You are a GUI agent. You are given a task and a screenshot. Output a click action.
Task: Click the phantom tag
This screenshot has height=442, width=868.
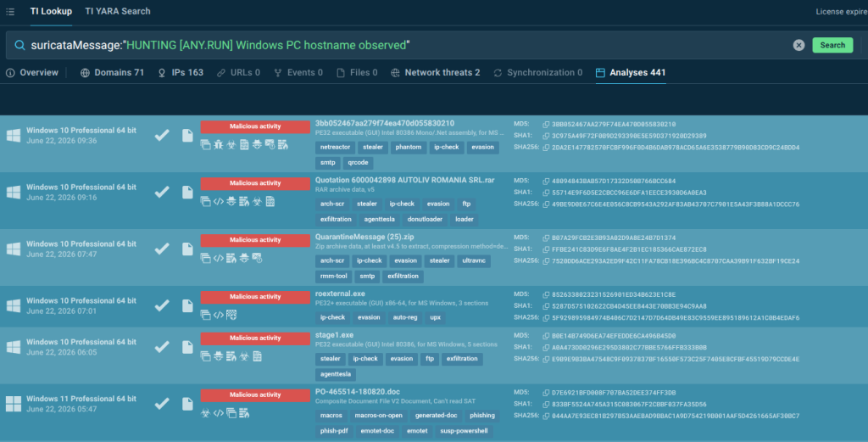[409, 148]
